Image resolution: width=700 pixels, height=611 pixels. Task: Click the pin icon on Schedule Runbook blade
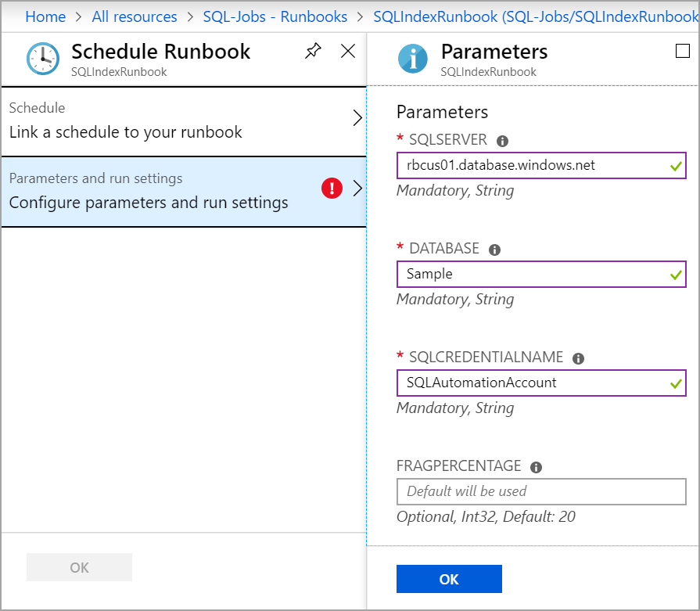313,52
